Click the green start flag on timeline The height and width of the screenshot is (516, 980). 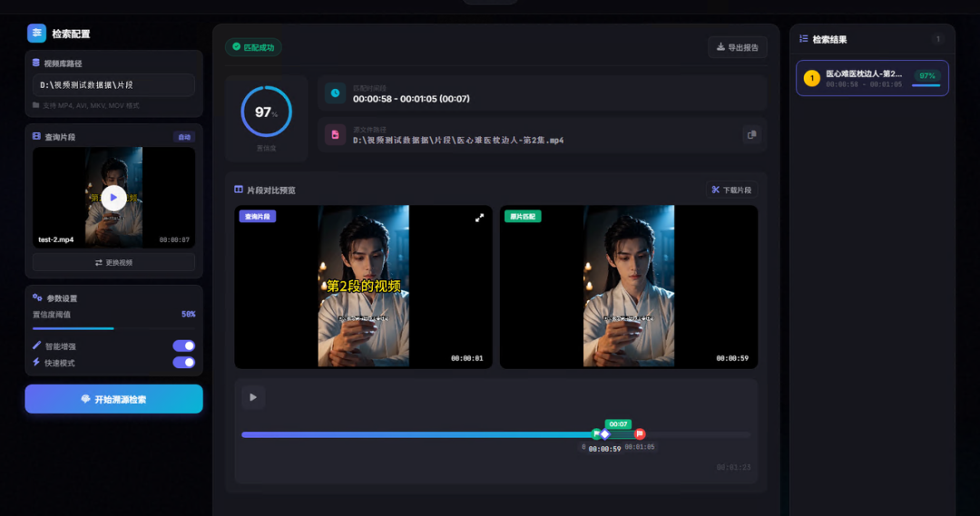596,434
